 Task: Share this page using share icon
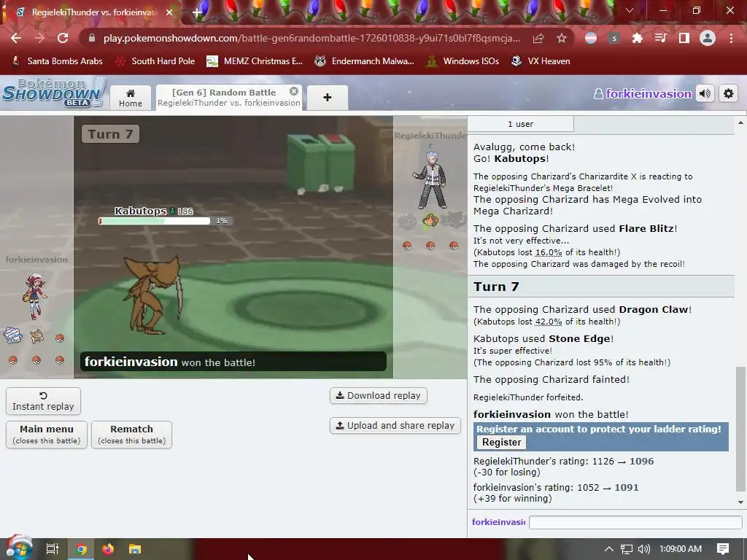pyautogui.click(x=538, y=38)
